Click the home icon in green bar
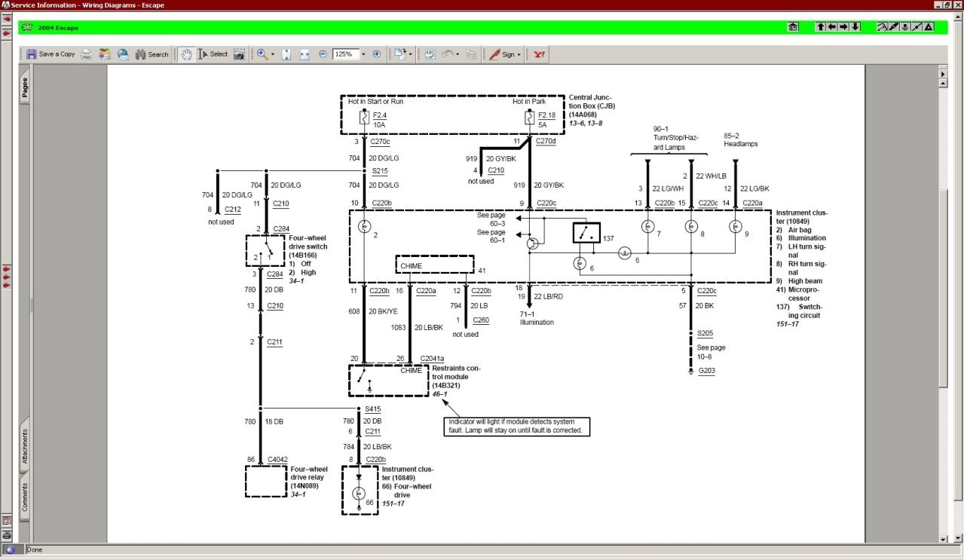The image size is (964, 560). (x=793, y=27)
